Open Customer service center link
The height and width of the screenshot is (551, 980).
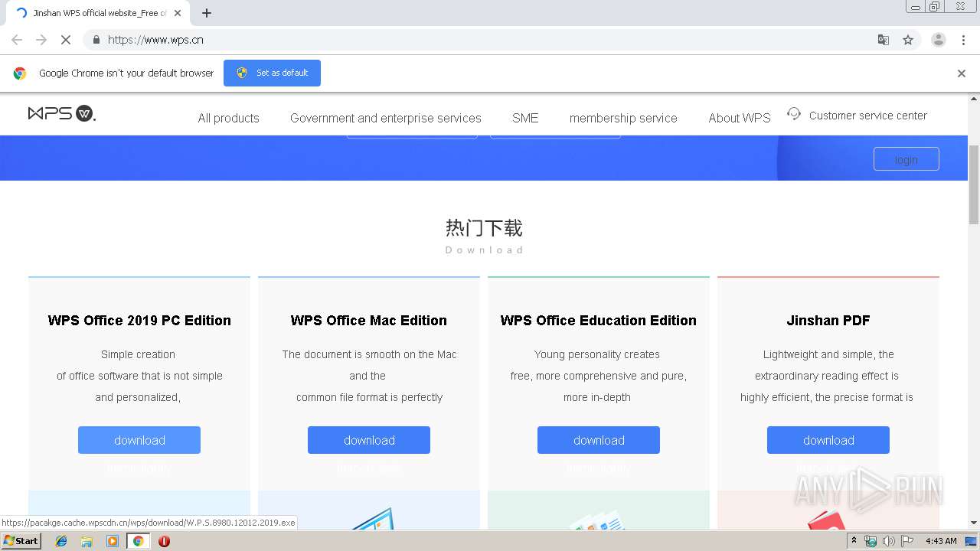pyautogui.click(x=868, y=116)
